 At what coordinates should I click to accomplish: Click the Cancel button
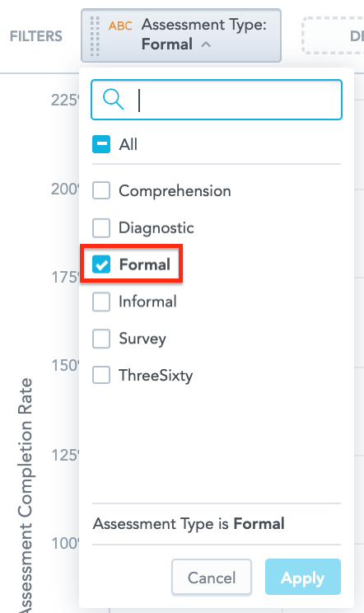(x=212, y=577)
